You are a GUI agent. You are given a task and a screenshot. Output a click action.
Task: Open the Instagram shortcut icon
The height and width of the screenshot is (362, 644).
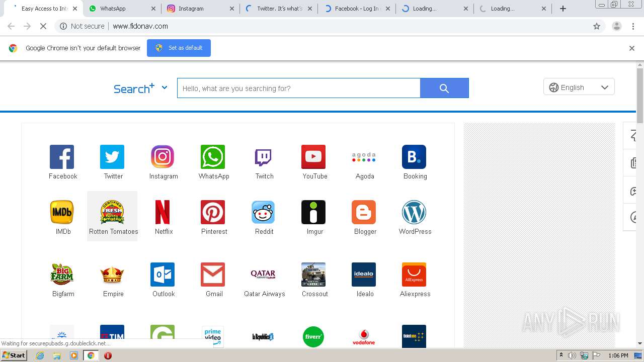point(163,157)
